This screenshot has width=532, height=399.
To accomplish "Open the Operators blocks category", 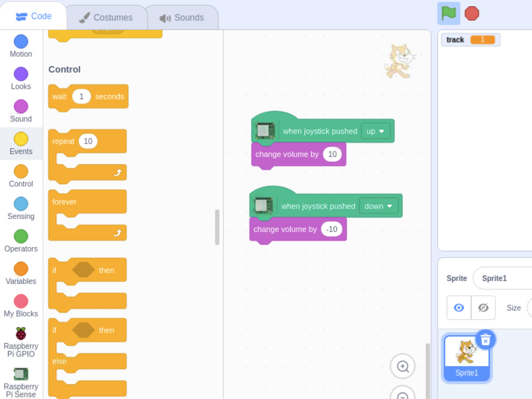I will click(21, 241).
